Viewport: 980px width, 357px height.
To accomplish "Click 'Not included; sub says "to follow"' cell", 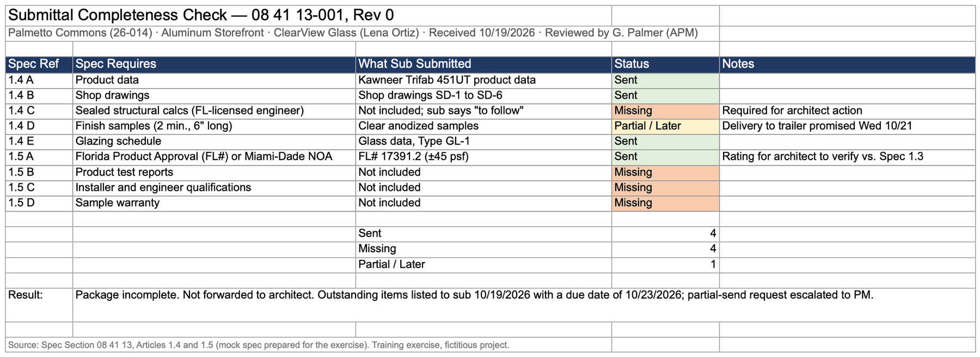I will [x=483, y=111].
